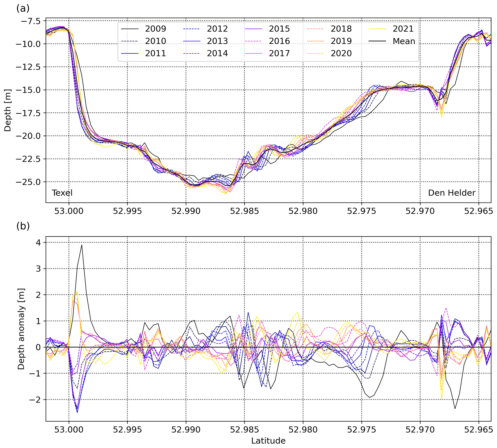Click the Depth anomaly [m] axis label

(21, 329)
